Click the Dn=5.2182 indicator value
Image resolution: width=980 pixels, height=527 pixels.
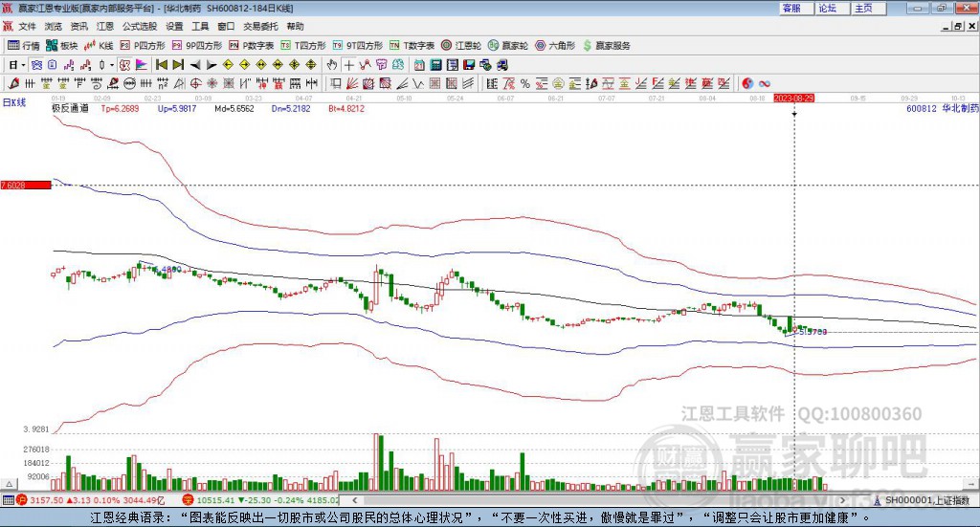(291, 109)
